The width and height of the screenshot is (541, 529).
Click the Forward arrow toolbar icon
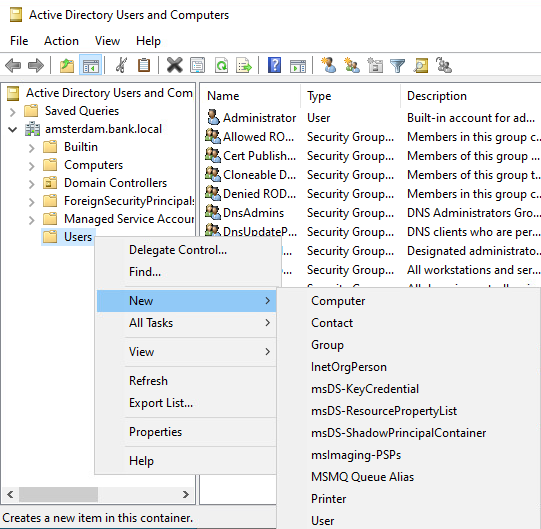(36, 65)
